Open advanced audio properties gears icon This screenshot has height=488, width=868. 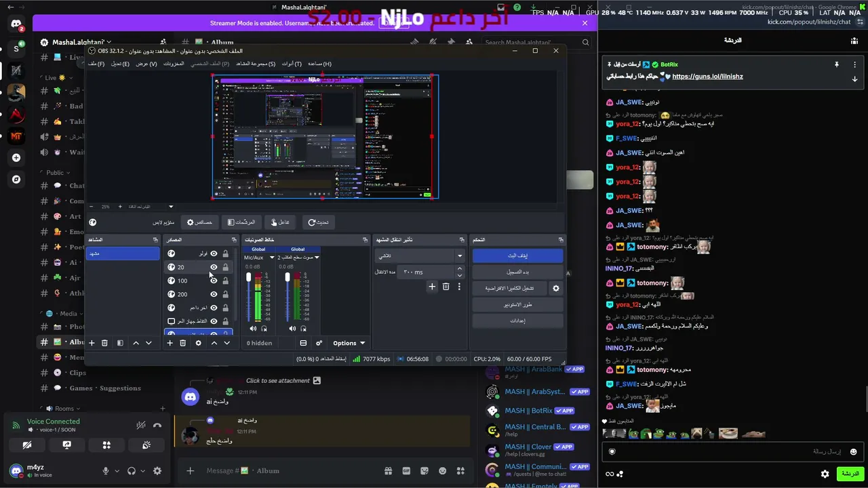319,343
